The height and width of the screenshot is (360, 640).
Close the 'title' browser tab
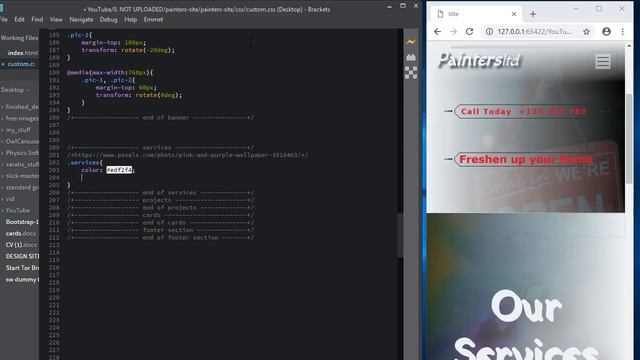click(514, 14)
